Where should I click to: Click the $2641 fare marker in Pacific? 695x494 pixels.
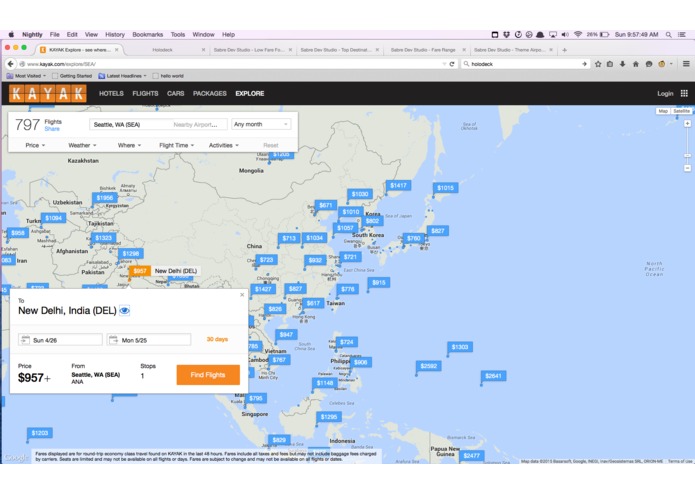click(x=493, y=376)
